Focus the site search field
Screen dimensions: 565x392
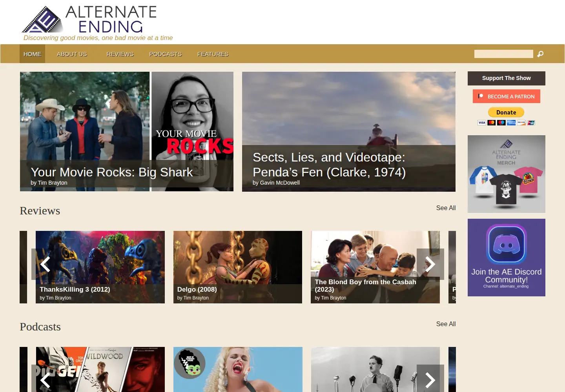point(504,54)
